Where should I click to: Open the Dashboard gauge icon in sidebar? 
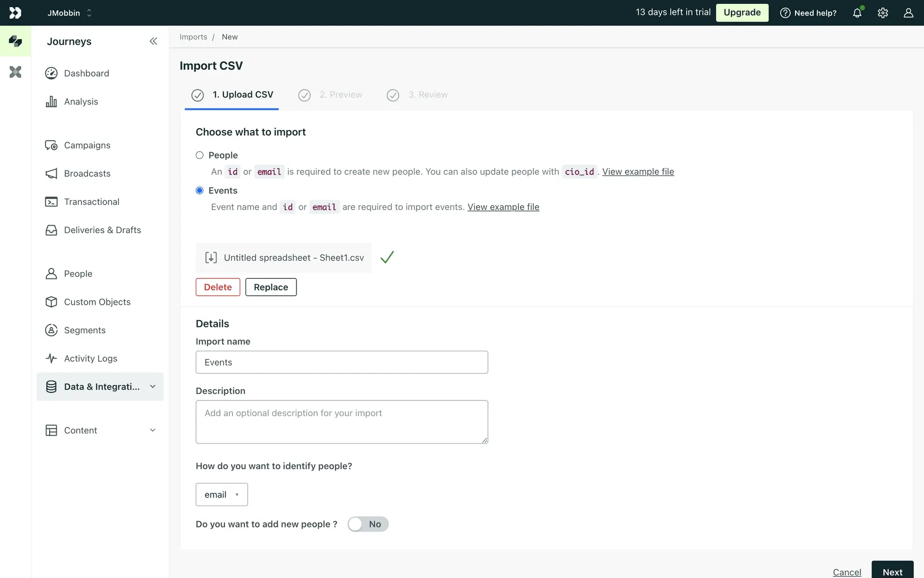coord(51,73)
